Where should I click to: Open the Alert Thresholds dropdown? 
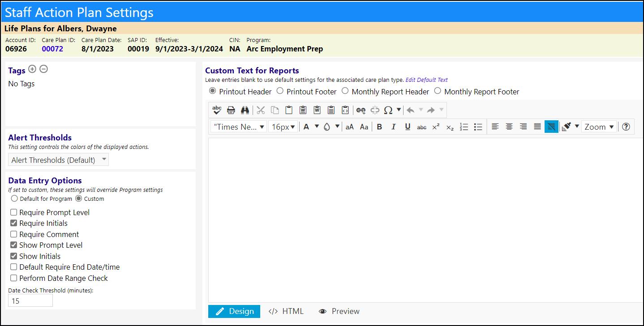coord(59,160)
